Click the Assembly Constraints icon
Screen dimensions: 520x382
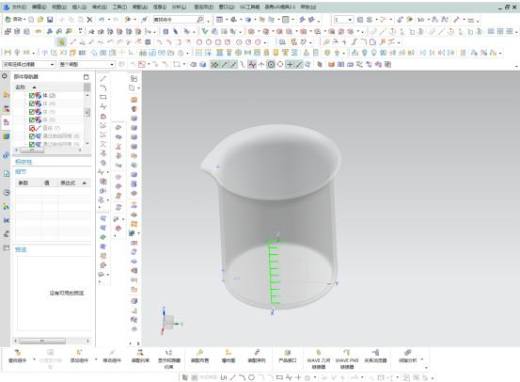pos(140,357)
